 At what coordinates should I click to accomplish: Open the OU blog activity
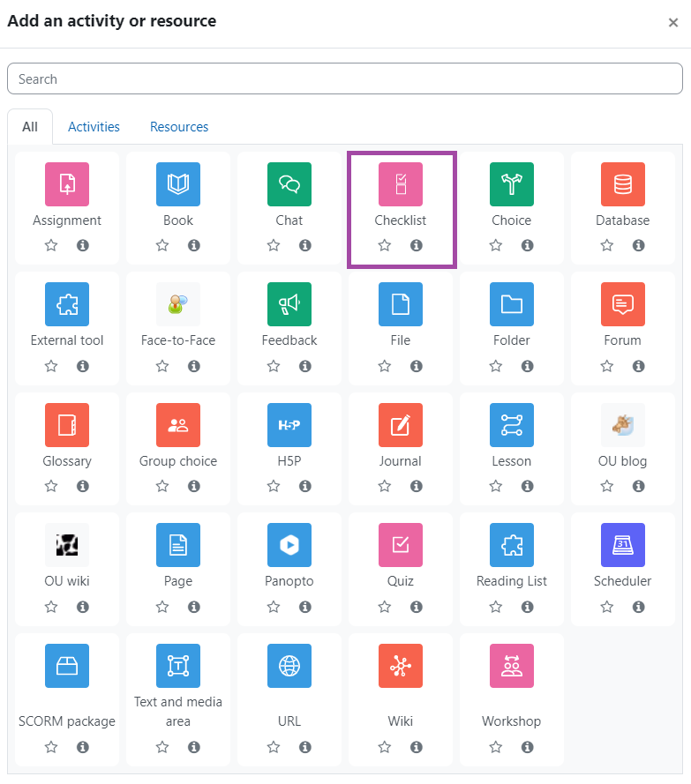coord(622,425)
